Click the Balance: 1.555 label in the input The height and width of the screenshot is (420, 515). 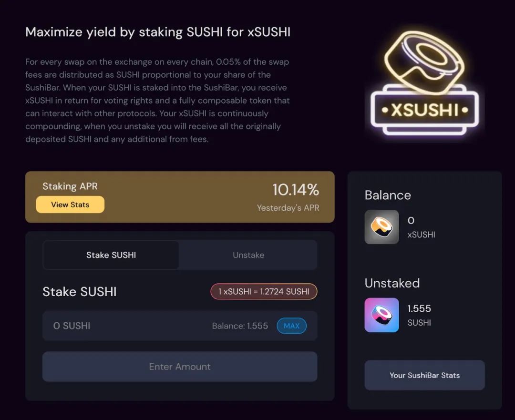pyautogui.click(x=240, y=326)
